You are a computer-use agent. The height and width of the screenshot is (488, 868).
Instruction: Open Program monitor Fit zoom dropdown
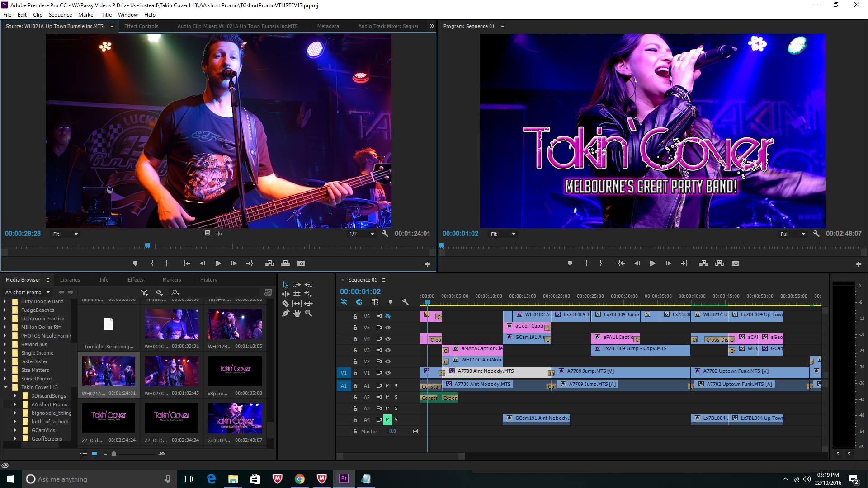pos(503,234)
